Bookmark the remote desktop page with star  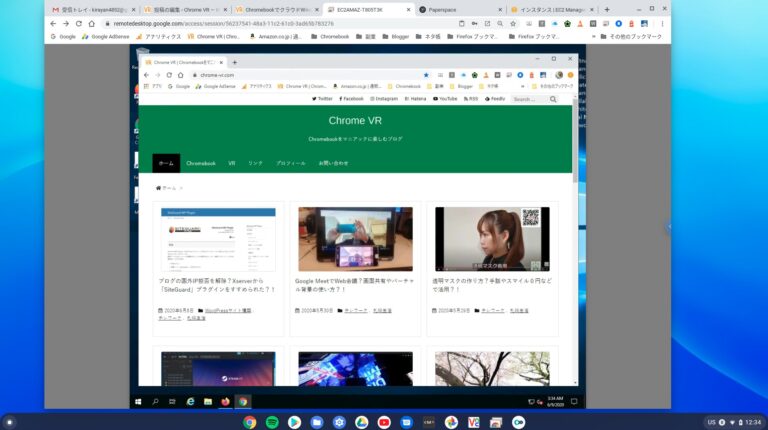click(x=513, y=24)
